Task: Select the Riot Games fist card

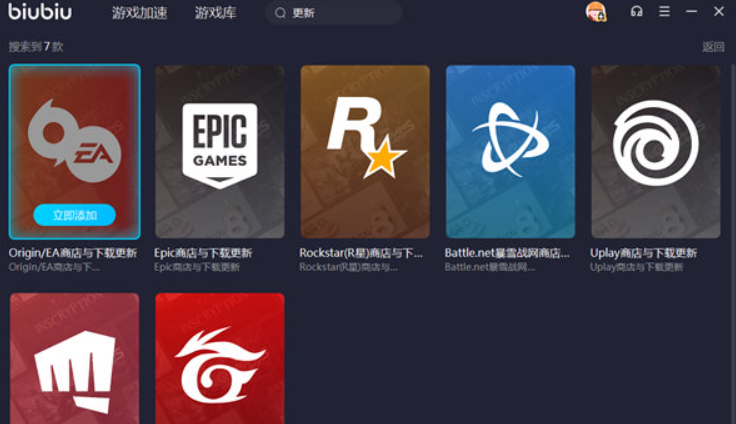Action: [74, 360]
